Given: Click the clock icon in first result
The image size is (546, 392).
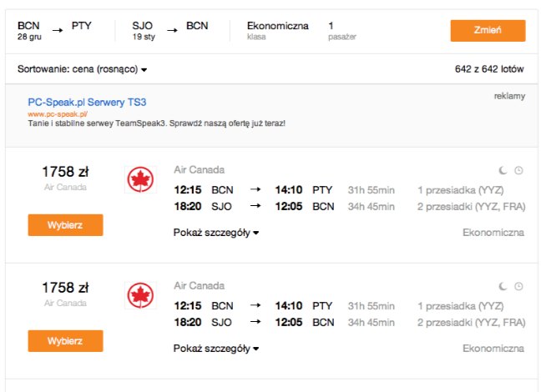Looking at the screenshot, I should pos(518,170).
